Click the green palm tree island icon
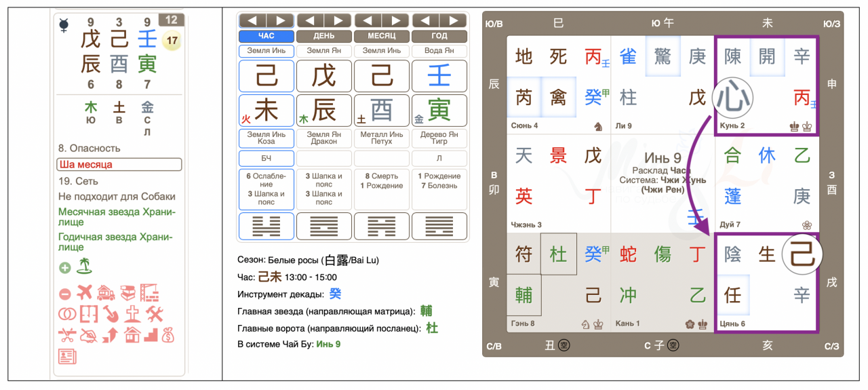The width and height of the screenshot is (868, 390). tap(85, 267)
